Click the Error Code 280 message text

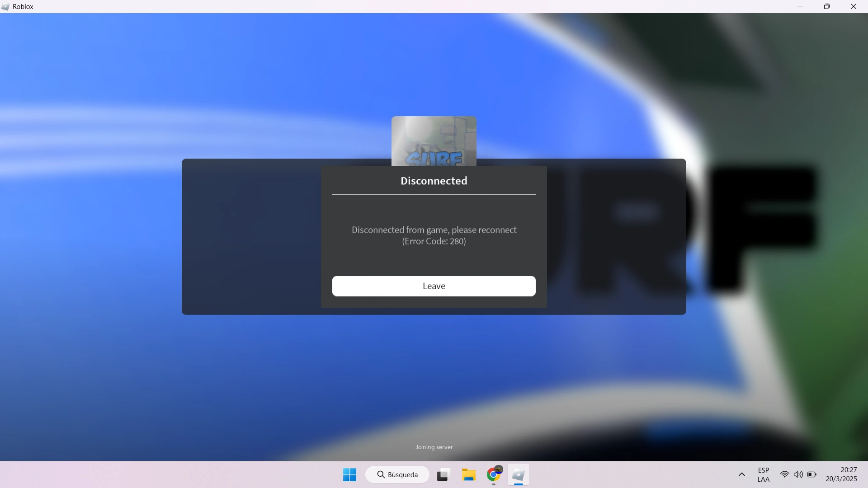pos(434,235)
